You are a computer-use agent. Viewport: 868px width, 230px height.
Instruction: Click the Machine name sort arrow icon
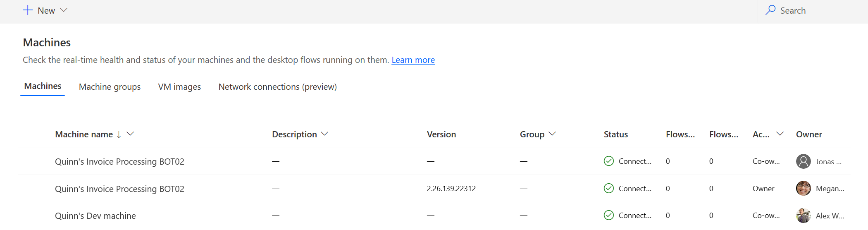pyautogui.click(x=119, y=134)
